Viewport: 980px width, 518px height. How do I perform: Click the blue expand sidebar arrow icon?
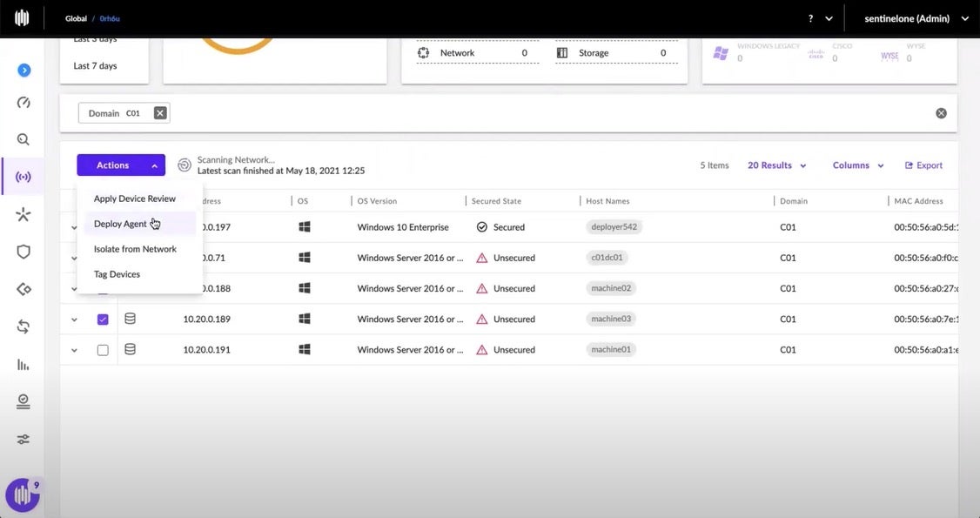(23, 71)
